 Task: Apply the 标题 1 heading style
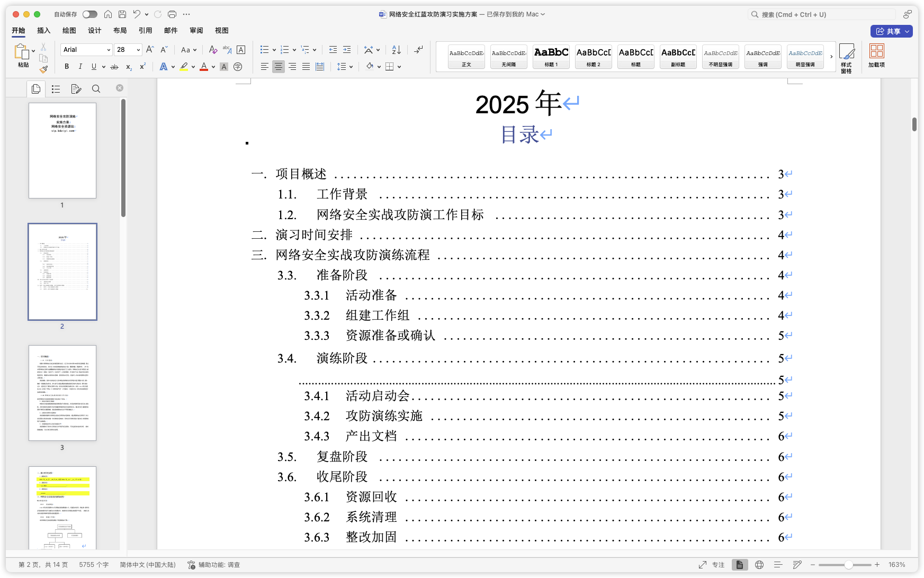(551, 57)
